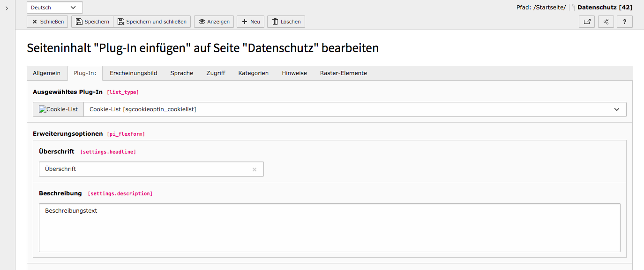Screen dimensions: 644x270
Task: Click the page heading Seiteninhalt bearbeiten
Action: coord(203,48)
